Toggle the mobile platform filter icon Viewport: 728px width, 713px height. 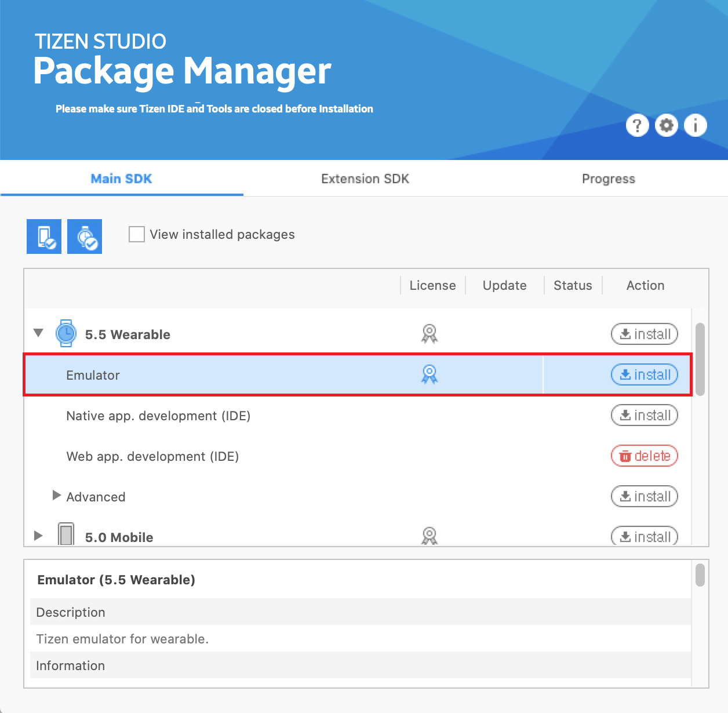(44, 237)
